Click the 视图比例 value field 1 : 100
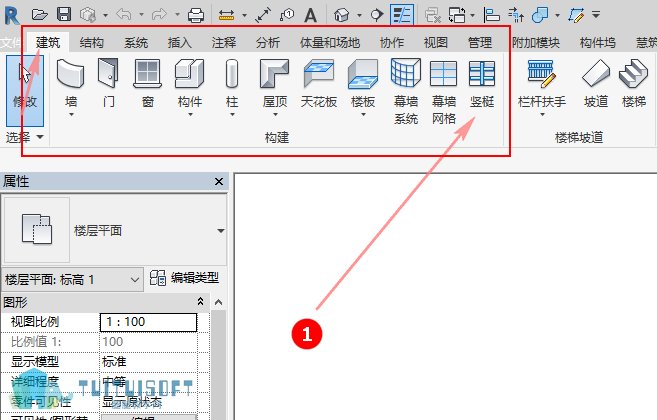This screenshot has height=420, width=657. coord(148,322)
